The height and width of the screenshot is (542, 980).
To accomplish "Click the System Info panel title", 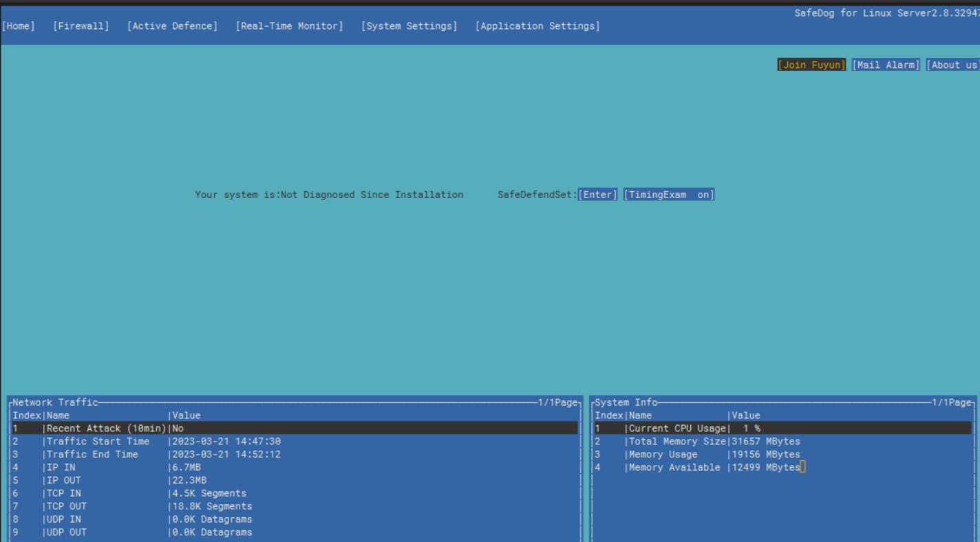I will tap(626, 402).
